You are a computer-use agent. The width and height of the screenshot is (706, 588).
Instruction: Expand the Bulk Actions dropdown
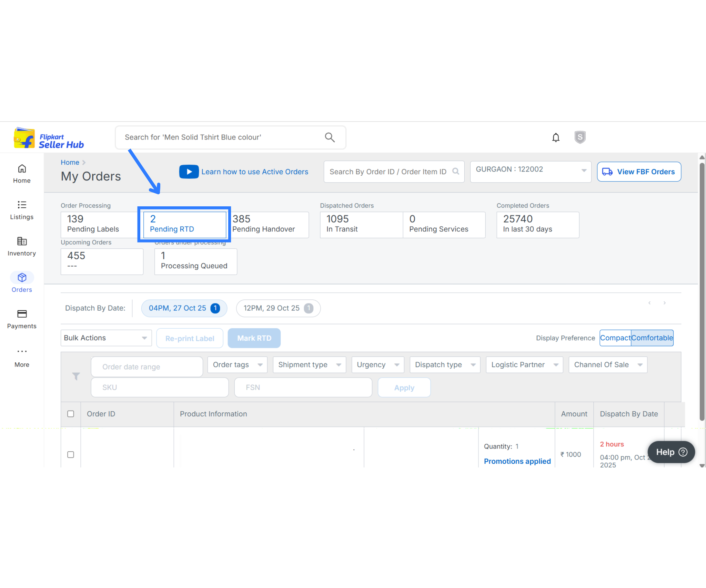pyautogui.click(x=106, y=338)
